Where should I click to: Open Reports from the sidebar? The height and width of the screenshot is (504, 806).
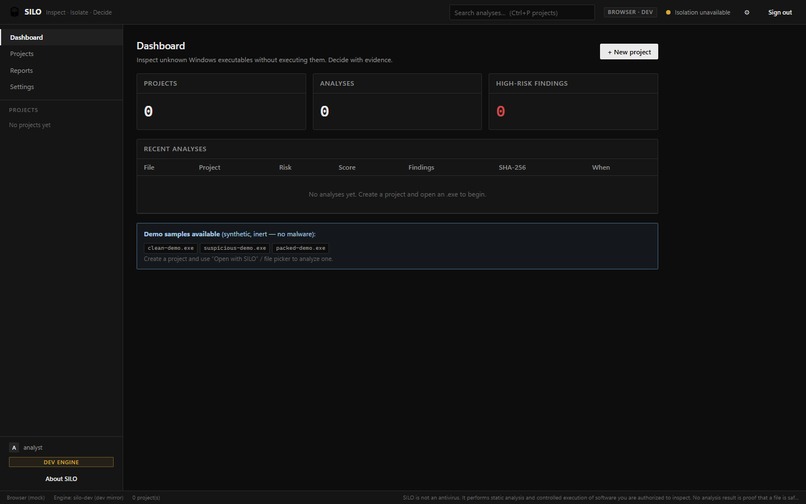(x=61, y=70)
